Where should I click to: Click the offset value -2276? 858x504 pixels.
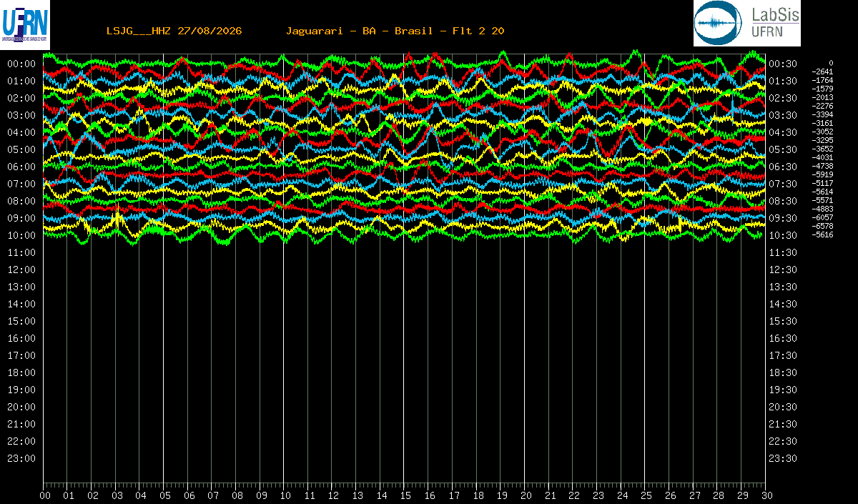point(823,106)
